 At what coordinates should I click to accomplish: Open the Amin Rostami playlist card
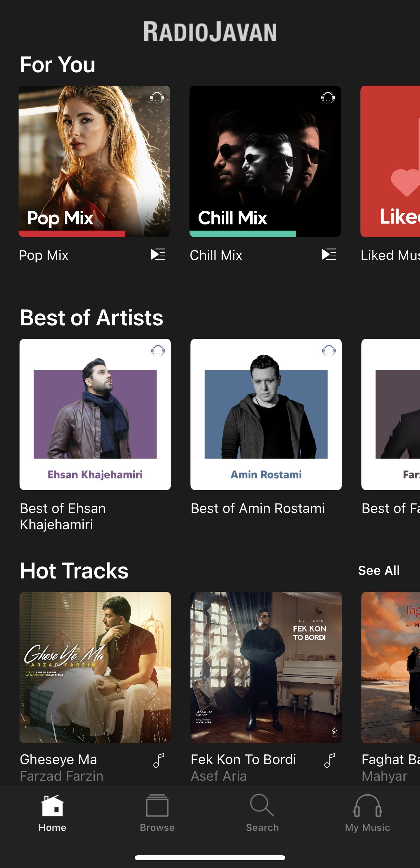266,414
